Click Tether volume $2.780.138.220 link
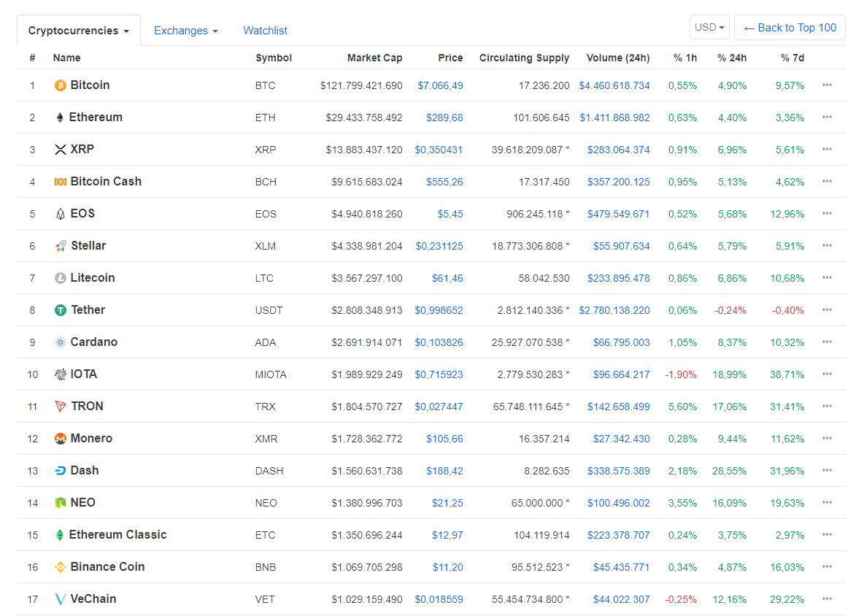 [614, 311]
